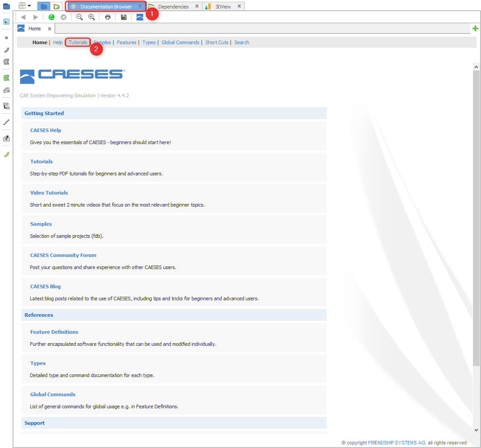
Task: Open the Global Commands link under References
Action: pos(53,394)
